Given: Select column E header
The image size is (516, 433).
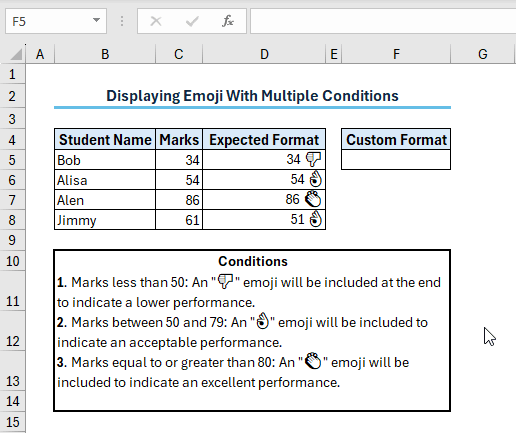Looking at the screenshot, I should [334, 54].
